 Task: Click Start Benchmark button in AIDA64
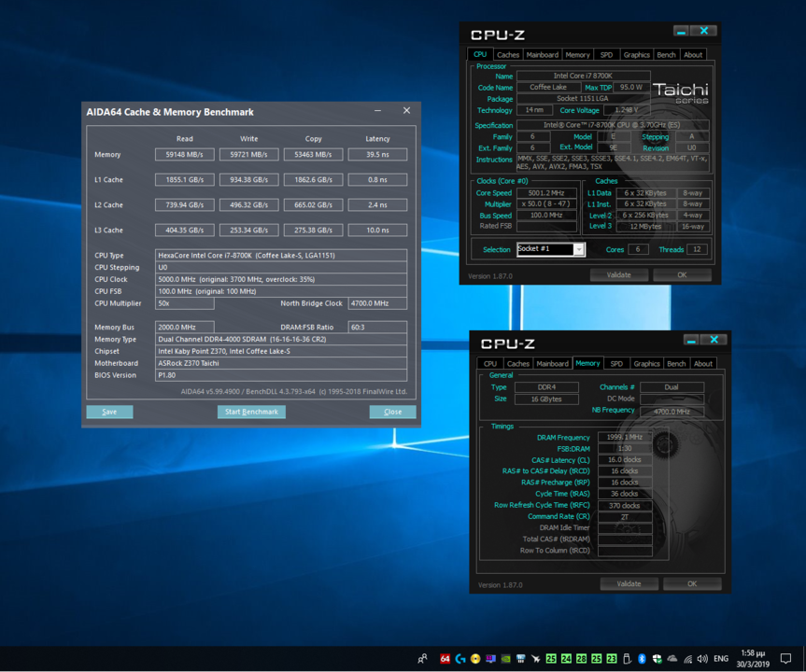point(251,412)
